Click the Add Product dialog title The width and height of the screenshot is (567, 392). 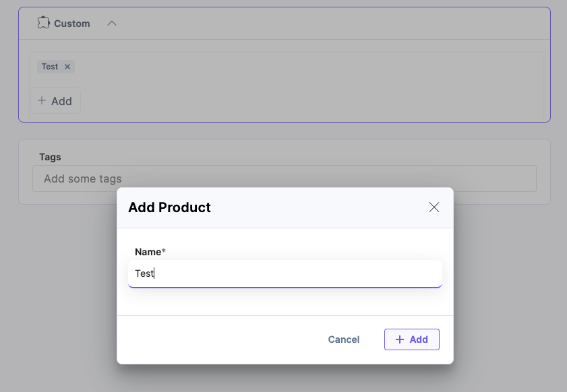(169, 207)
